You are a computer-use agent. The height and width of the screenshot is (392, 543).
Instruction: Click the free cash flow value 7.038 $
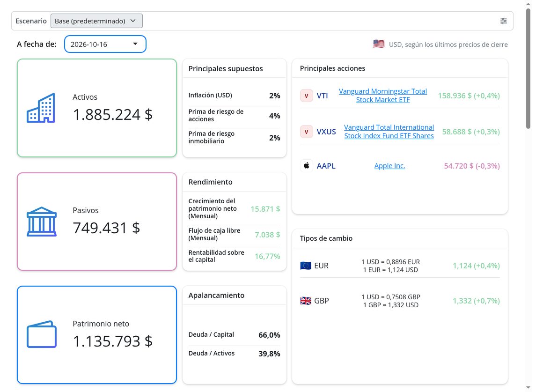(x=267, y=235)
